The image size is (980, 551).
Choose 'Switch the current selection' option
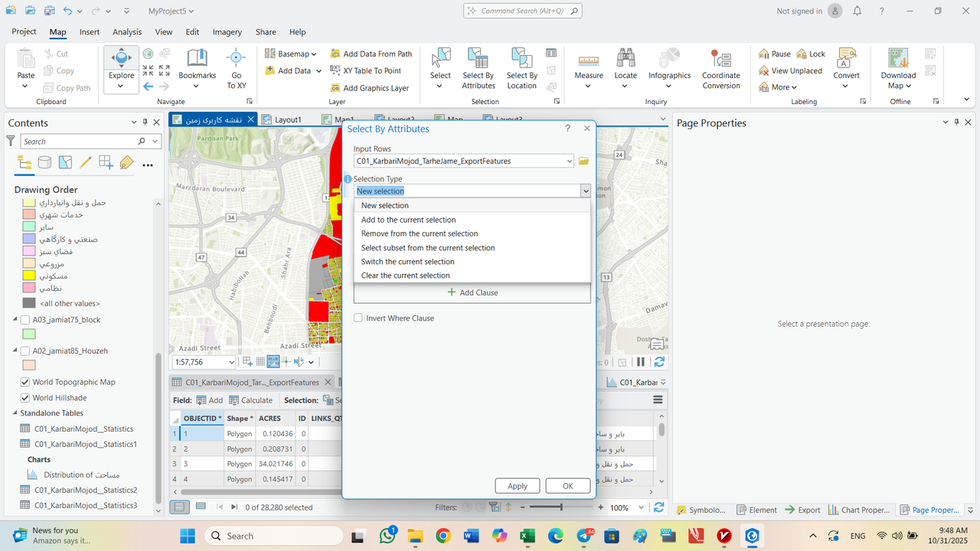[x=472, y=262]
